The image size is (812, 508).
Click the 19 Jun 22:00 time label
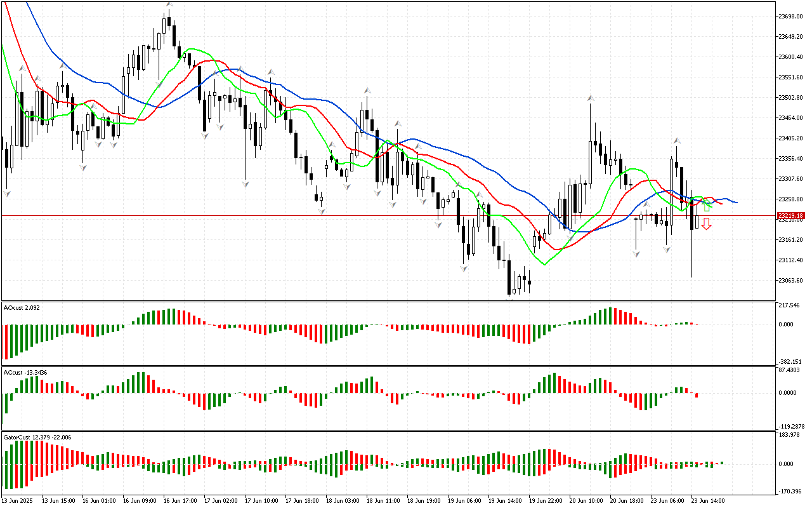[546, 500]
